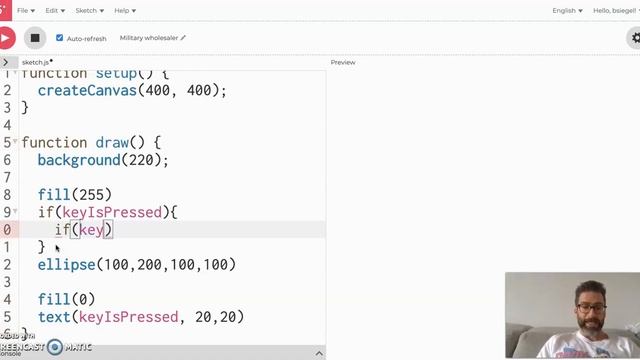Click the ellipse(100,200,100,100) line
Image resolution: width=640 pixels, height=360 pixels.
coord(137,264)
